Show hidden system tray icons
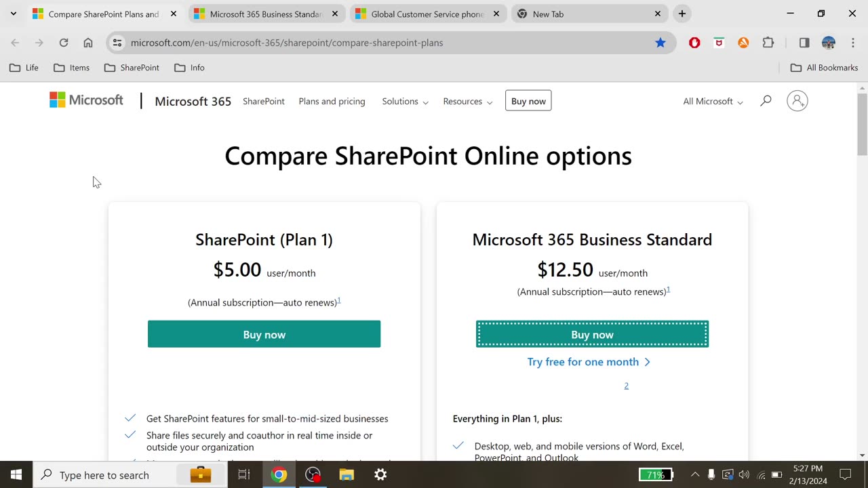The width and height of the screenshot is (868, 488). tap(694, 474)
